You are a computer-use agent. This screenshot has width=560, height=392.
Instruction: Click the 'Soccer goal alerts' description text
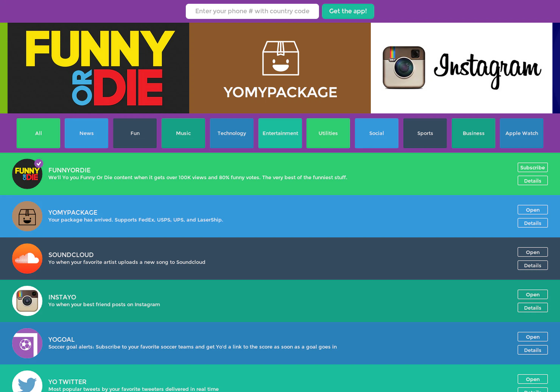coord(193,347)
